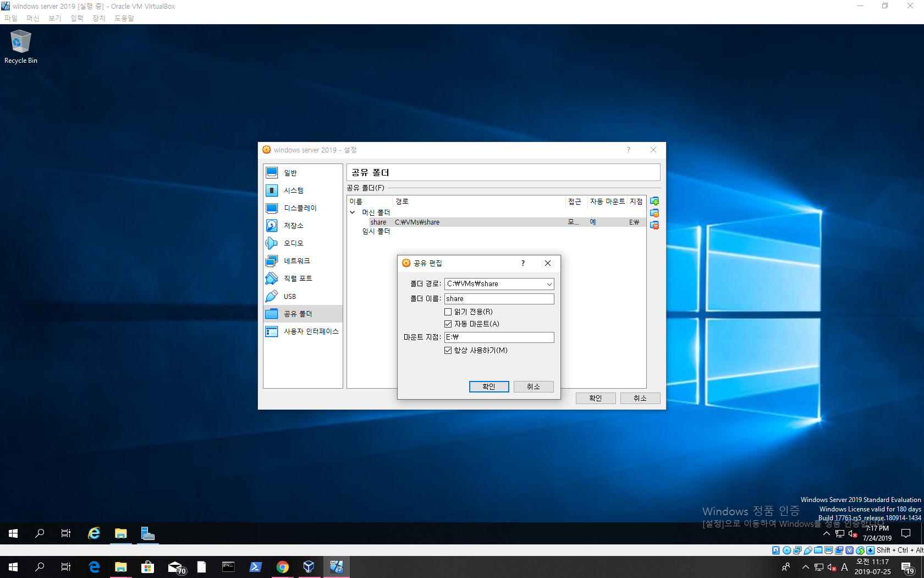The image size is (924, 578).
Task: Click the edit shared folder icon
Action: [x=654, y=214]
